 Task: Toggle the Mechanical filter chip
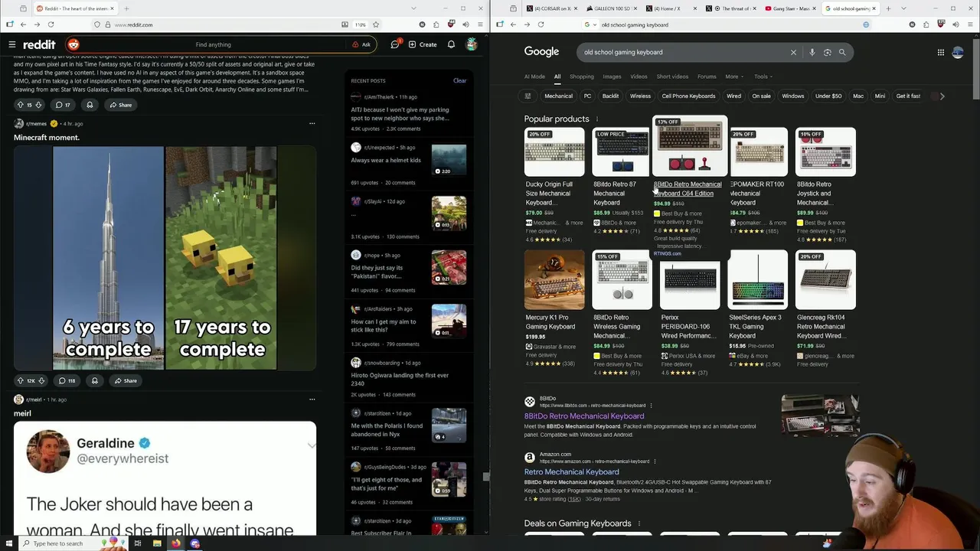point(558,96)
